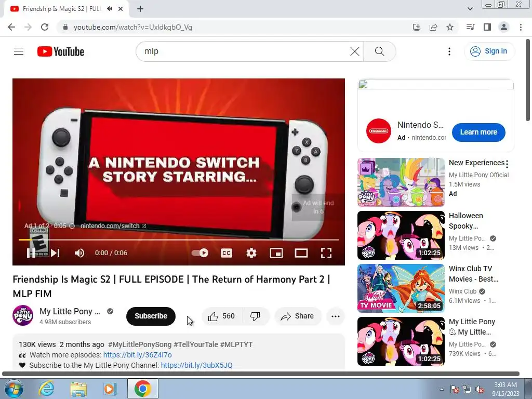Open the bit.ly/3ubX5JQ subscribe link
Viewport: 532px width, 399px height.
pos(196,365)
